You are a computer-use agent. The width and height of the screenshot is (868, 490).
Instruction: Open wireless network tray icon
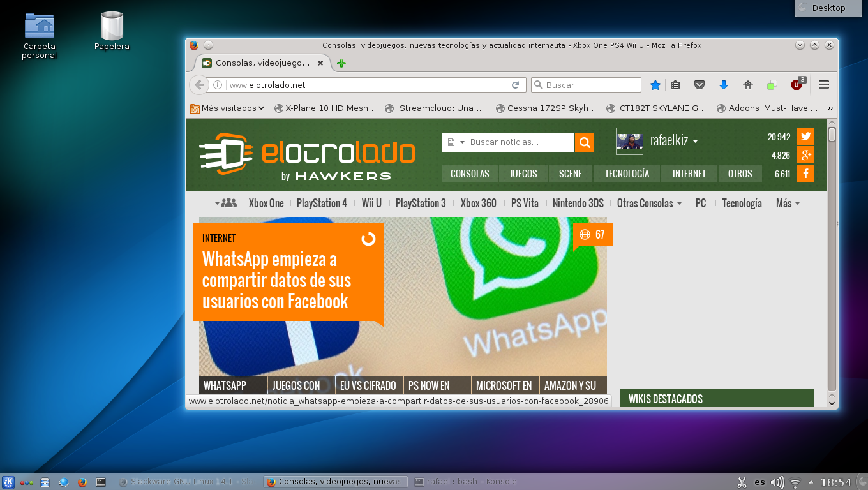point(795,482)
